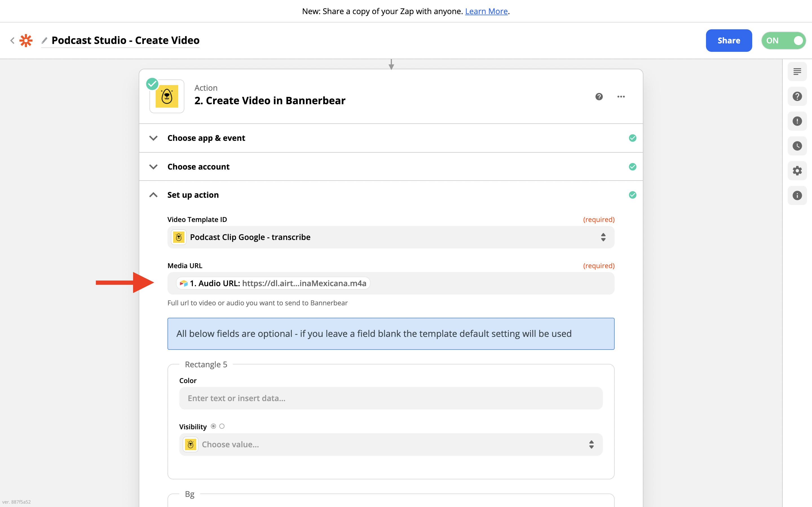Screen dimensions: 812x507
Task: Open the info details sidebar icon
Action: pos(797,195)
